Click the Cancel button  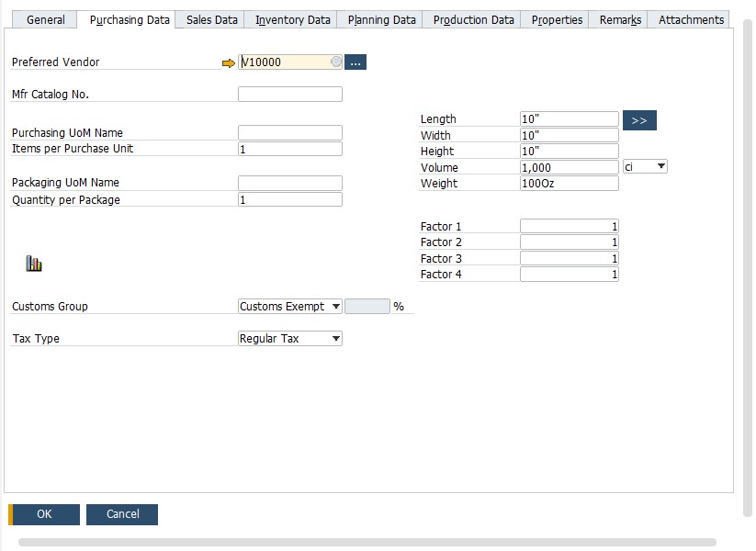coord(122,514)
